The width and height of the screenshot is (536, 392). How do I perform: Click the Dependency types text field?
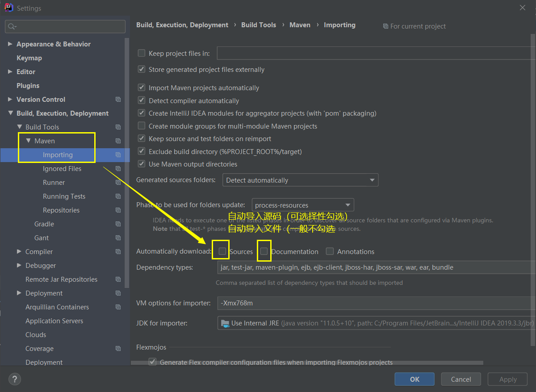coord(376,267)
